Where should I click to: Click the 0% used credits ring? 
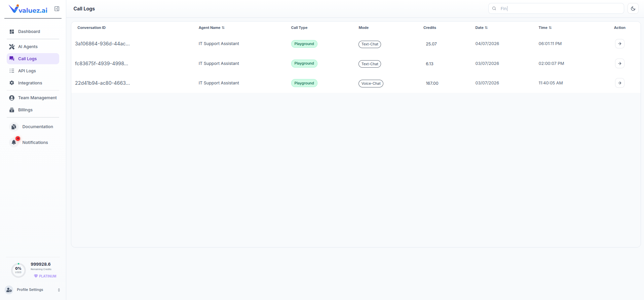pos(18,270)
